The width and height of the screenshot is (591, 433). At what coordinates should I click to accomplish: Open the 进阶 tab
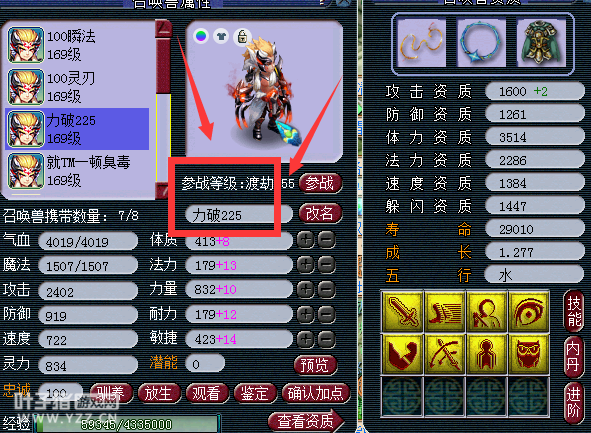573,402
